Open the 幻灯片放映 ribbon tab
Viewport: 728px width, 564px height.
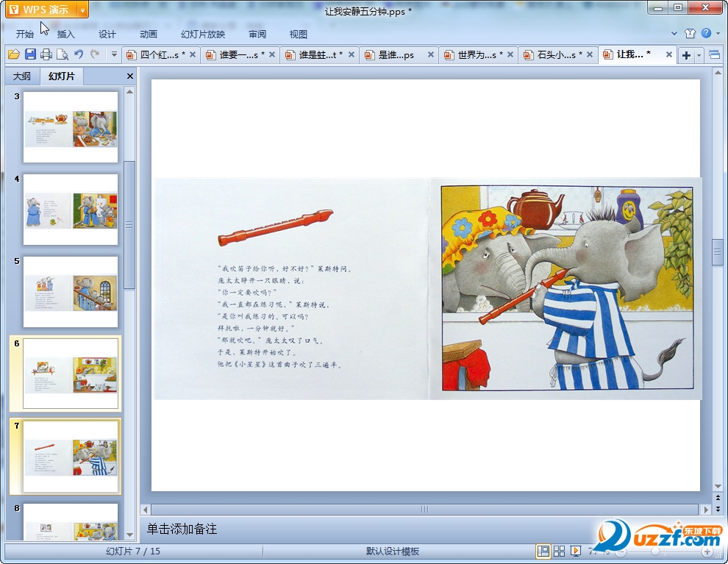point(203,34)
